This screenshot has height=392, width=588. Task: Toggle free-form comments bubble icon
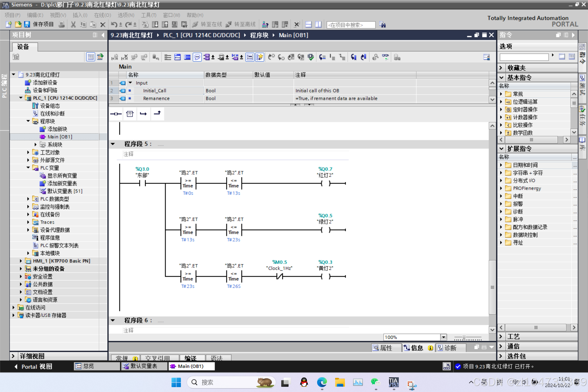pos(197,57)
